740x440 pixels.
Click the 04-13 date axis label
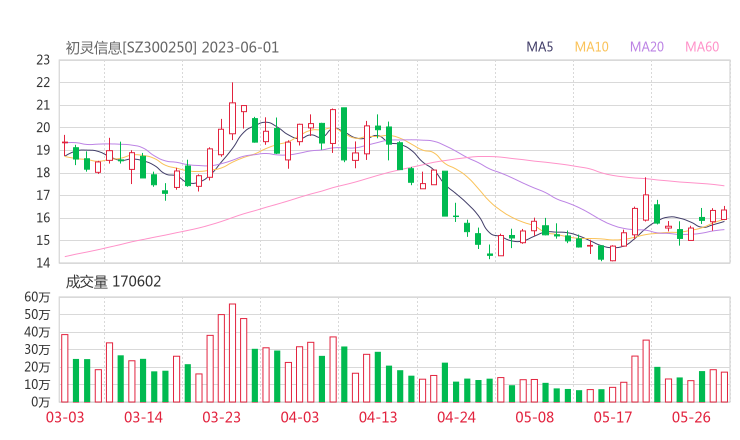pyautogui.click(x=378, y=417)
